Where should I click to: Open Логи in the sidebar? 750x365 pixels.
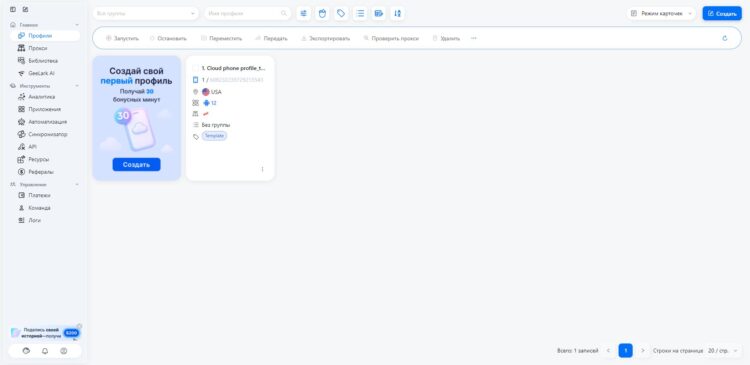pos(44,221)
